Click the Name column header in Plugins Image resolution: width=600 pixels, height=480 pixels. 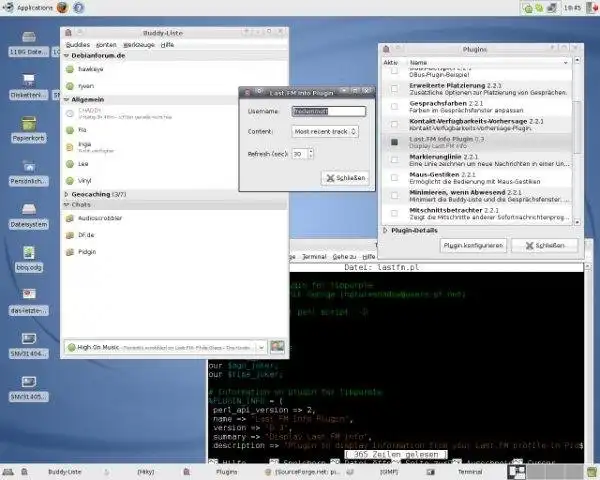tap(489, 62)
